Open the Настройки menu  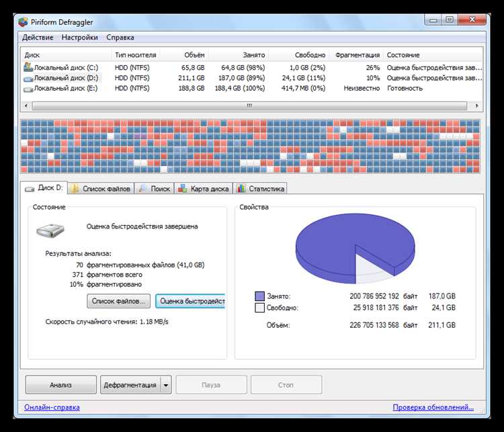click(79, 38)
